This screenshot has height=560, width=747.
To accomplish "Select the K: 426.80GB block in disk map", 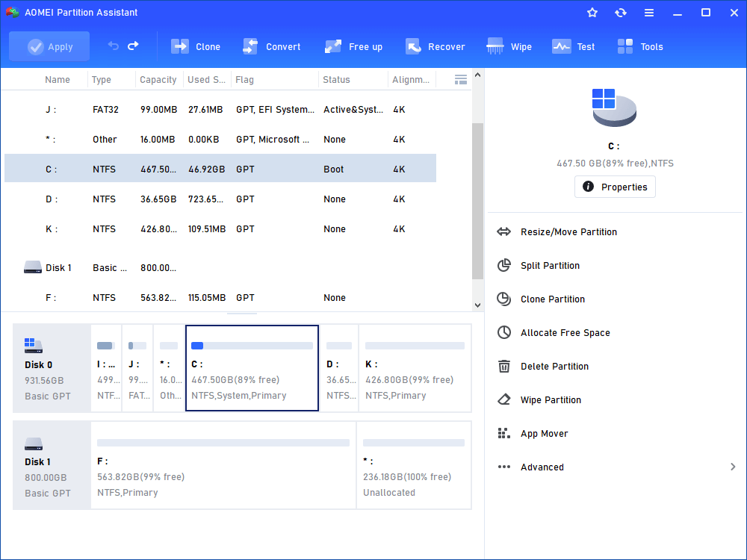I will pyautogui.click(x=415, y=368).
